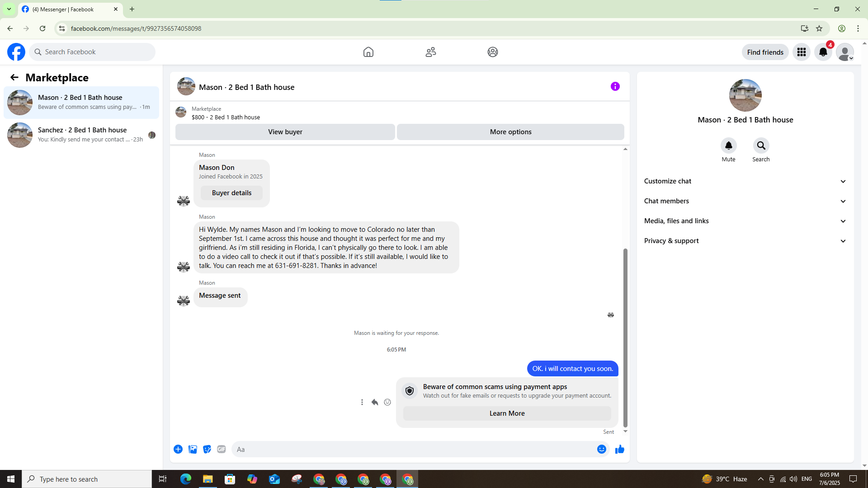Open the Windows notification center
Viewport: 868px width, 488px height.
tap(853, 479)
